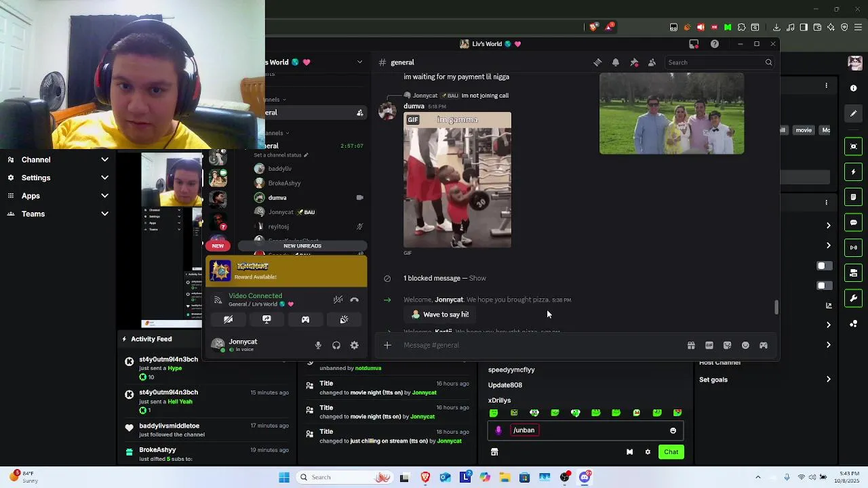Show hidden system tray icons chevron
Viewport: 868px width, 488px height.
click(x=758, y=477)
